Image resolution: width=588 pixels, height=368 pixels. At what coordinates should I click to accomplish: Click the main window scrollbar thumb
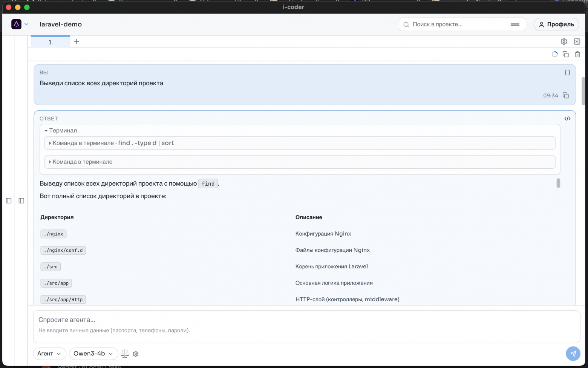click(583, 91)
